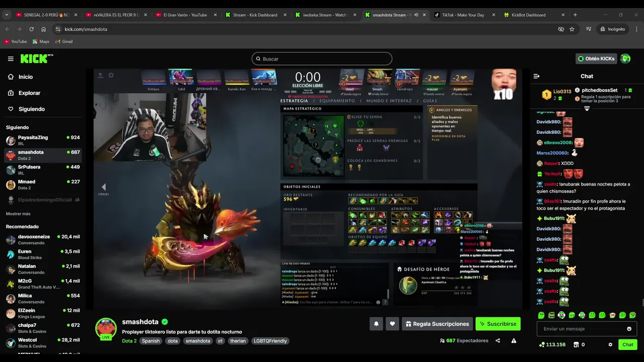644x362 pixels.
Task: Open the share stream icon
Action: tap(498, 340)
